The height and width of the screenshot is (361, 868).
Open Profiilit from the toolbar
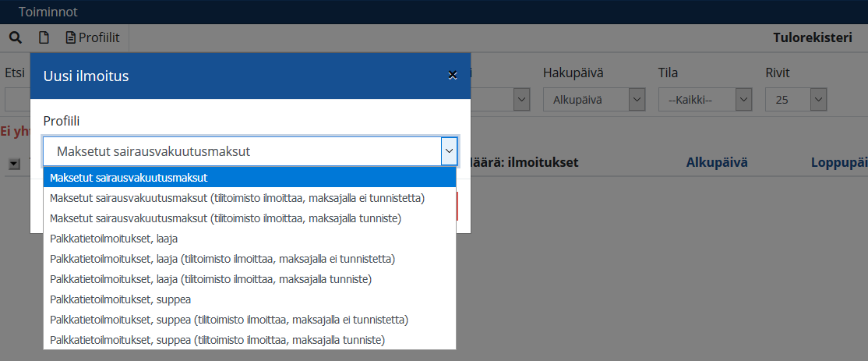[93, 37]
